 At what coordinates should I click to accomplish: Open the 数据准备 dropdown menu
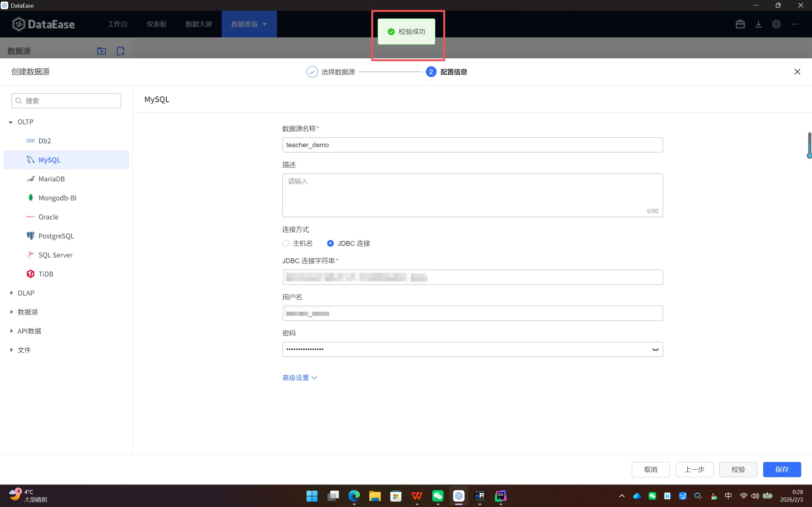click(249, 24)
